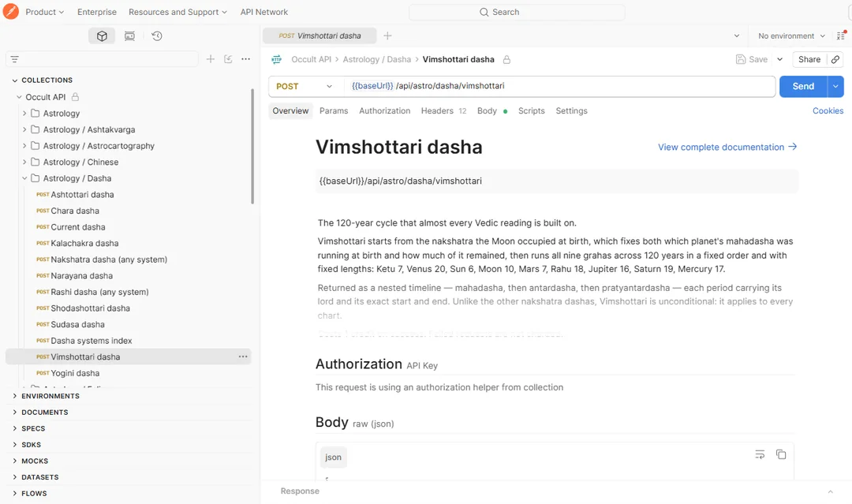
Task: Open Resources and Support menu
Action: [x=177, y=12]
